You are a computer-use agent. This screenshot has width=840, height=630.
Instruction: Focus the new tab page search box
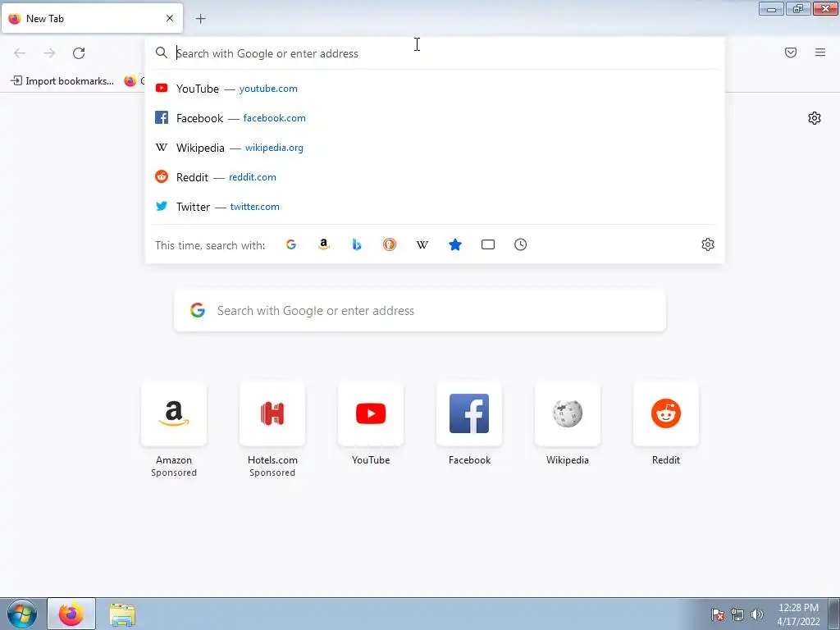[420, 311]
